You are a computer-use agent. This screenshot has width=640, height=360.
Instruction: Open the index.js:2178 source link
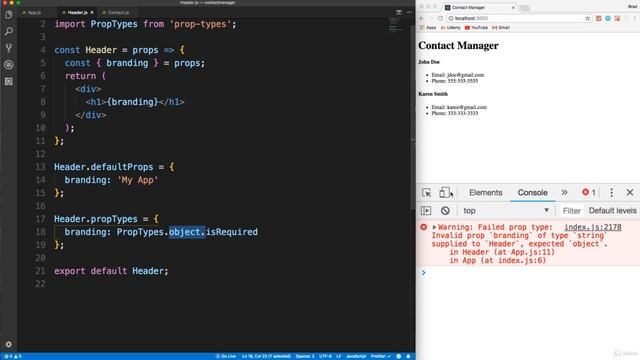(x=593, y=227)
